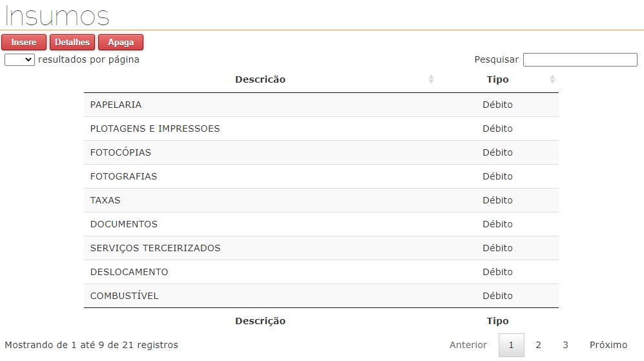Focus the Pesquisar search field
Image resolution: width=644 pixels, height=361 pixels.
pos(579,59)
